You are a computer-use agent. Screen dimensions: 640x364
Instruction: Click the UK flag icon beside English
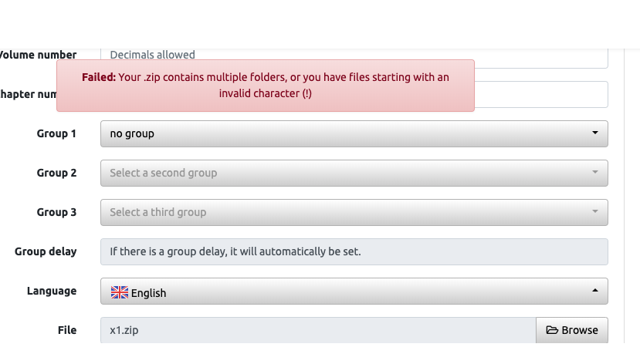pyautogui.click(x=120, y=292)
